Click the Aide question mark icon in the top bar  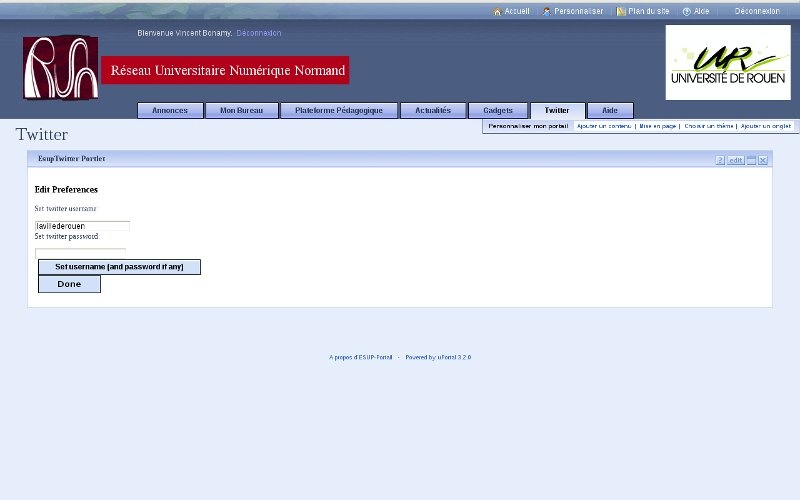tap(687, 12)
